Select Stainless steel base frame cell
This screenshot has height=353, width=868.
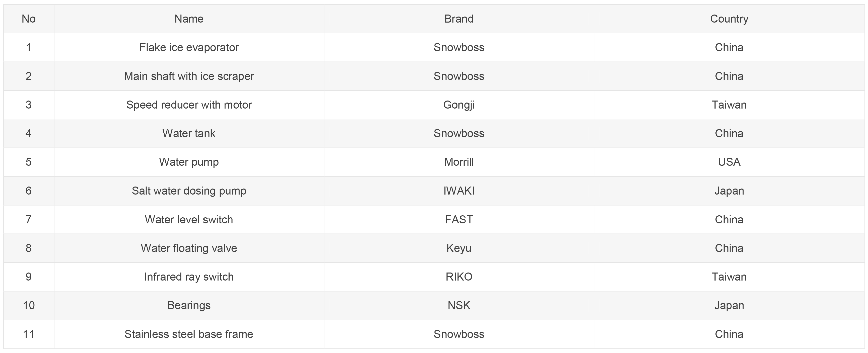point(189,334)
